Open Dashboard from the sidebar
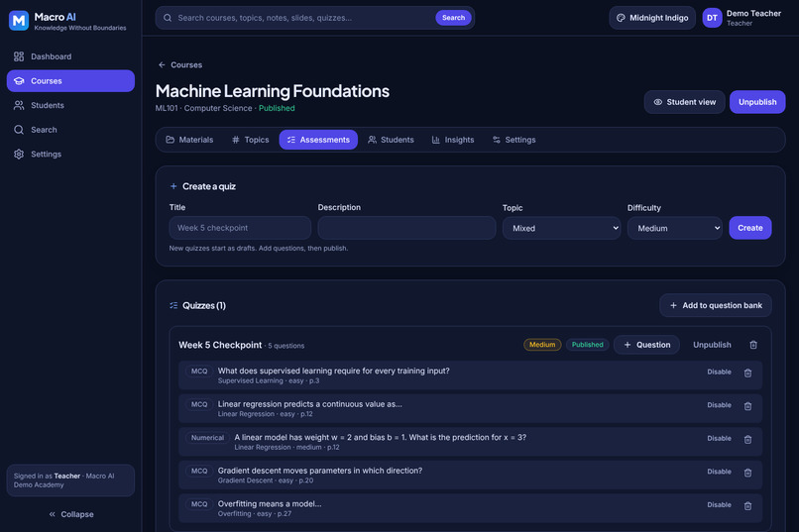 point(70,56)
